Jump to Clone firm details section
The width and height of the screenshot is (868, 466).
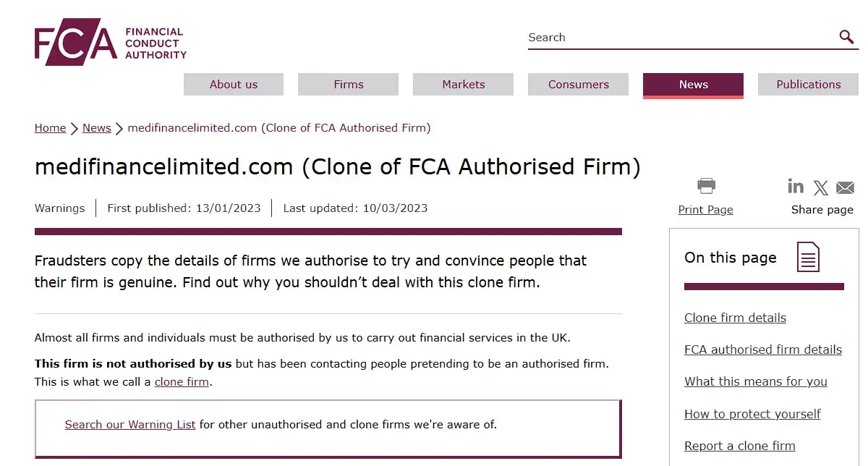click(735, 318)
